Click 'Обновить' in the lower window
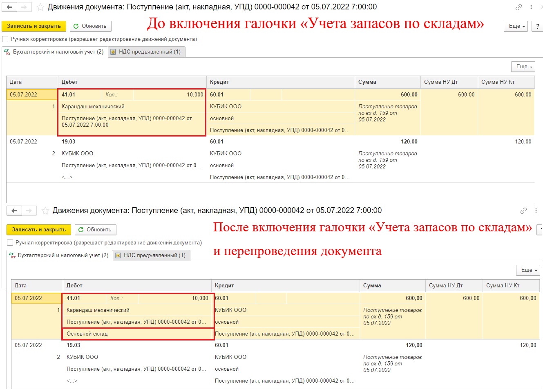The image size is (543, 392). coord(95,230)
